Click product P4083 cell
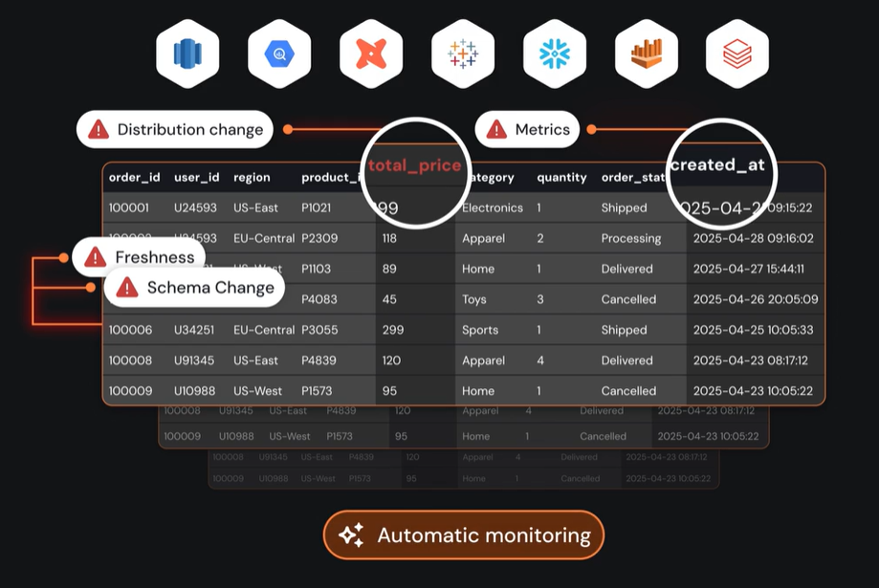The image size is (879, 588). click(319, 299)
